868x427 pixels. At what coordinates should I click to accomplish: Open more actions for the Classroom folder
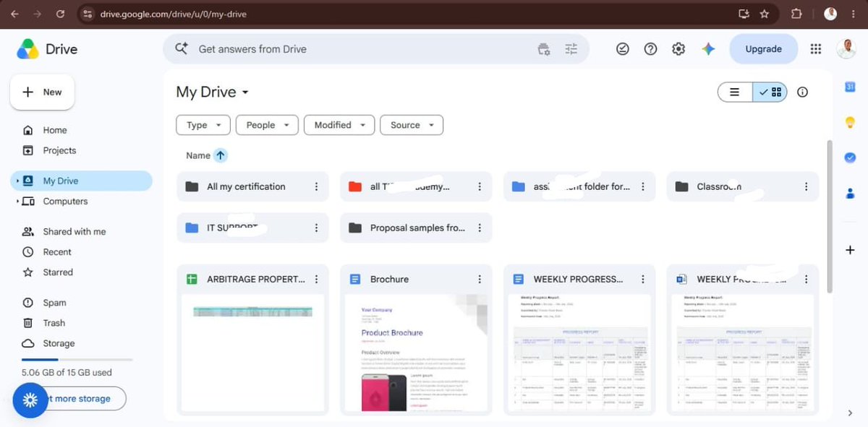(x=807, y=186)
